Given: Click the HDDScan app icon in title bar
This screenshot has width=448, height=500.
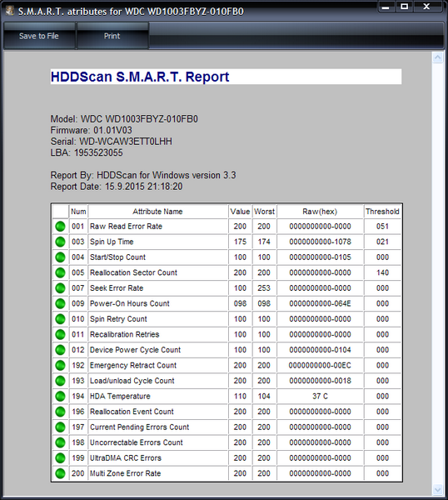Looking at the screenshot, I should point(10,11).
